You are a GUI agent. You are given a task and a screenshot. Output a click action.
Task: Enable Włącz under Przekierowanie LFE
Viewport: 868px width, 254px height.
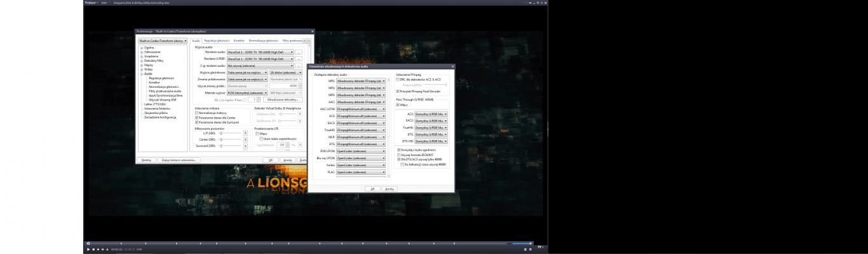point(257,134)
